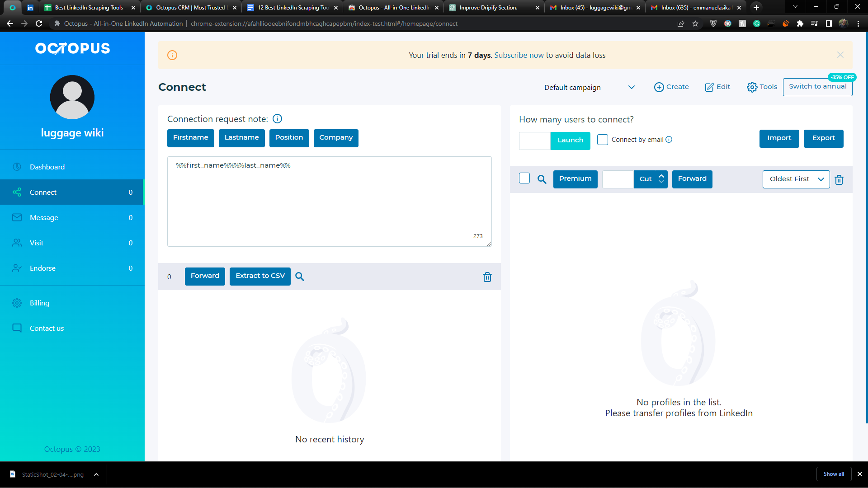Open Message in the sidebar
This screenshot has width=868, height=488.
(72, 217)
